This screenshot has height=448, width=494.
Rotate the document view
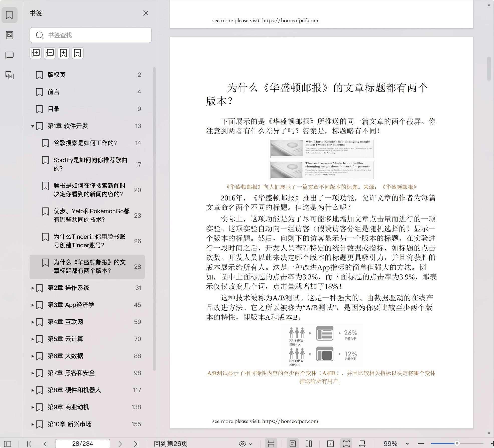point(362,443)
